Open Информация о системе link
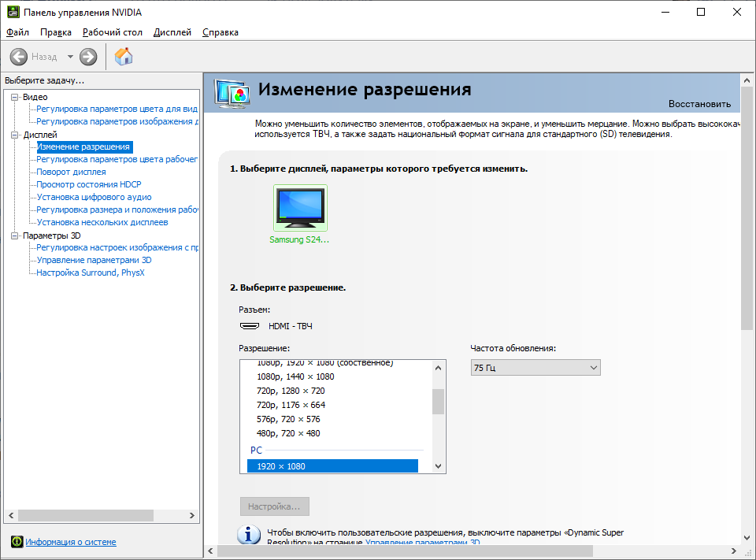 (70, 542)
